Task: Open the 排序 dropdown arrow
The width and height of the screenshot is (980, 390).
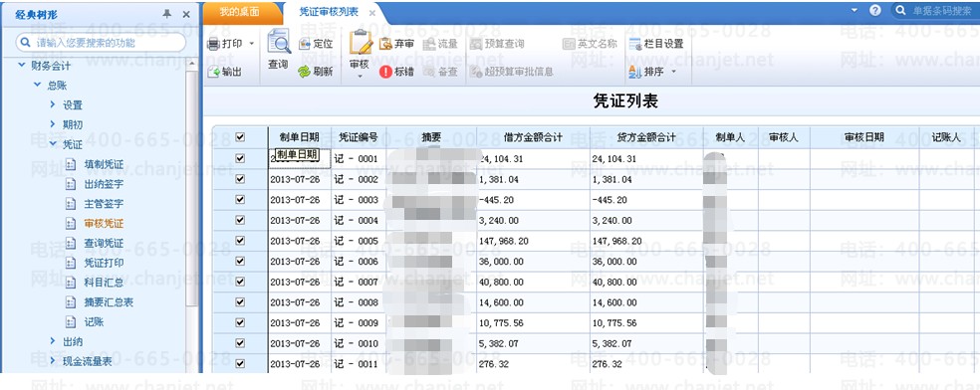Action: pyautogui.click(x=673, y=72)
